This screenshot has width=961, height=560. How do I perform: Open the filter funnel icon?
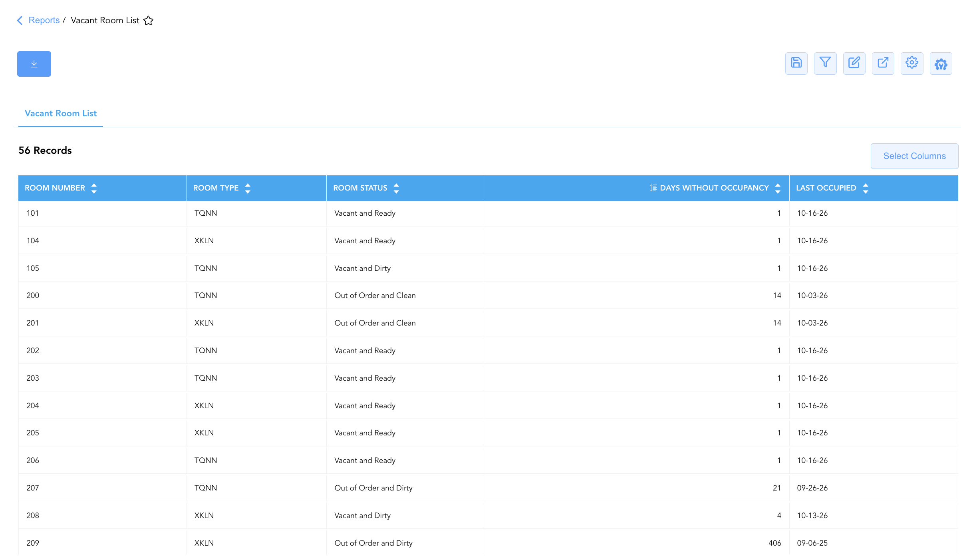click(825, 63)
